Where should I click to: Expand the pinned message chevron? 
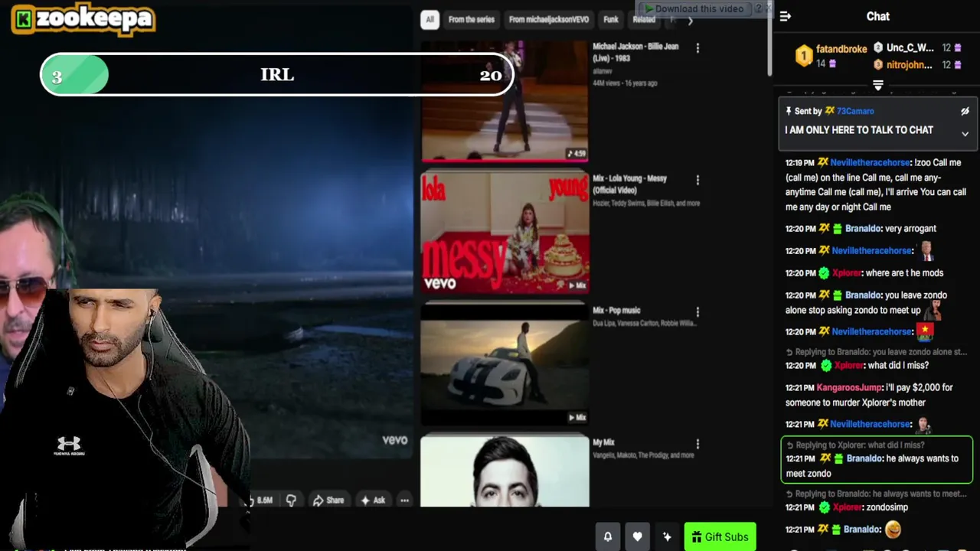(965, 134)
